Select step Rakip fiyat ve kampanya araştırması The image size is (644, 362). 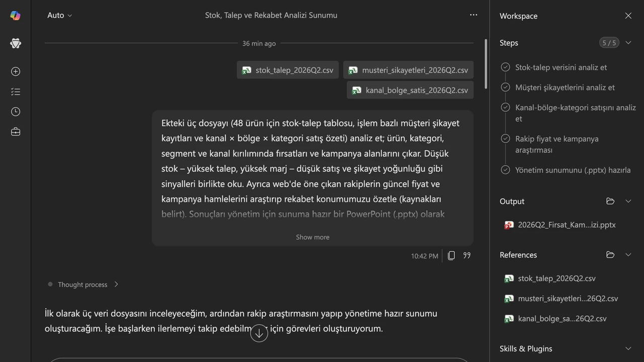click(557, 144)
